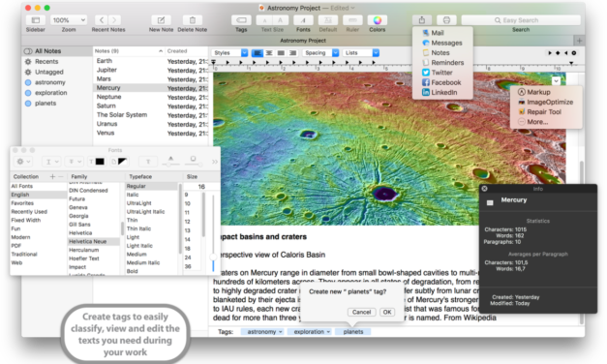Open the image action dropdown arrow
The height and width of the screenshot is (364, 607).
pos(556,80)
